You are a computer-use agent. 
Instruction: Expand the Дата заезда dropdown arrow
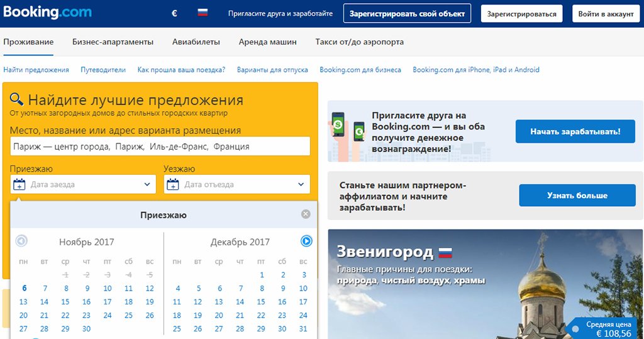(x=147, y=184)
